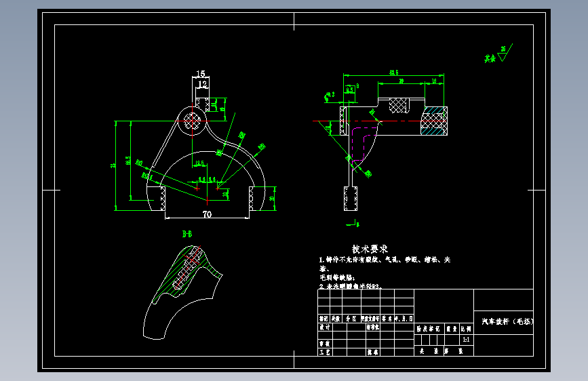The image size is (588, 381).
Task: Click the "工艺" cell in title block
Action: tap(325, 352)
